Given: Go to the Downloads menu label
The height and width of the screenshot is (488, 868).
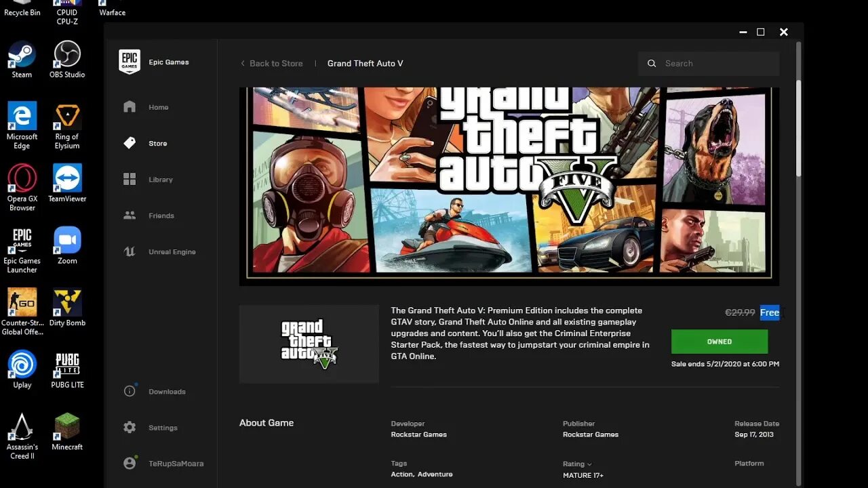Looking at the screenshot, I should tap(167, 392).
